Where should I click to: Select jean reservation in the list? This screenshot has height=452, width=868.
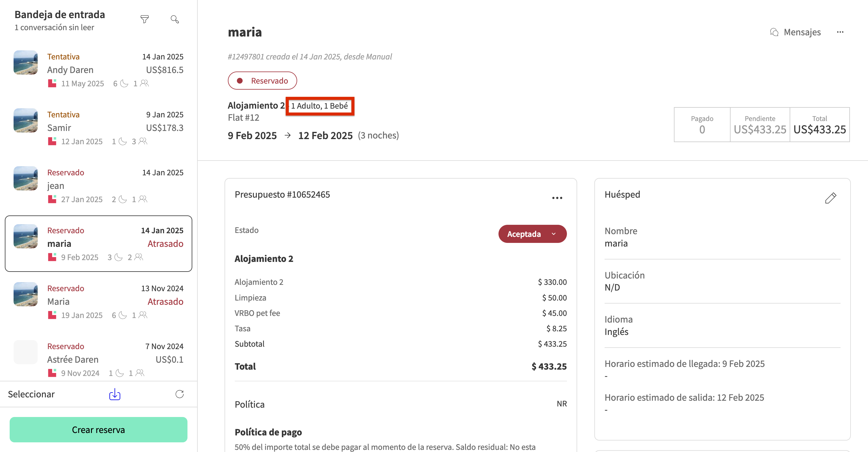(x=98, y=186)
